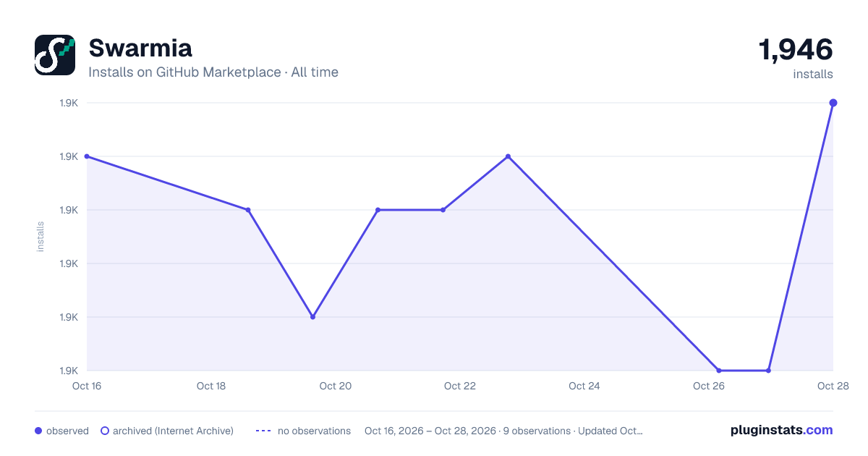The image size is (868, 456).
Task: Click the Oct 16 data point on the line
Action: coord(87,156)
